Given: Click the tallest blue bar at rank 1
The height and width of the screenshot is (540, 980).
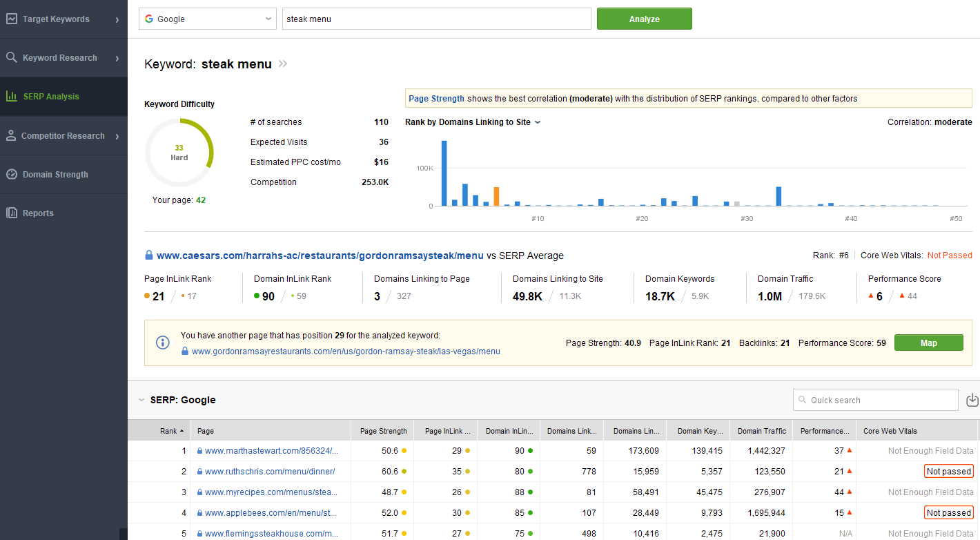Looking at the screenshot, I should coord(444,173).
